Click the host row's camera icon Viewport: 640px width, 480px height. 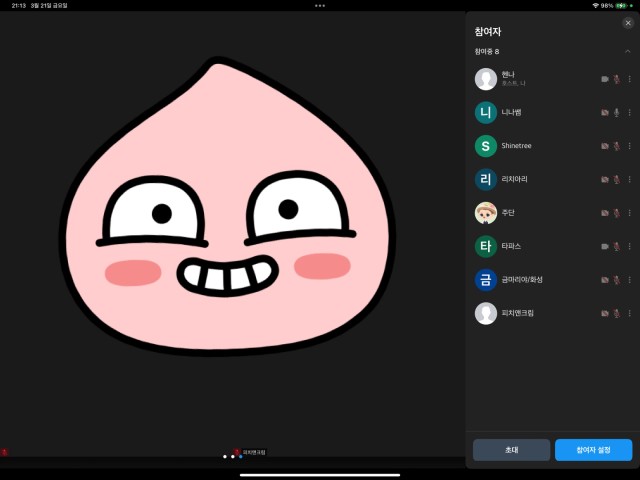[604, 79]
